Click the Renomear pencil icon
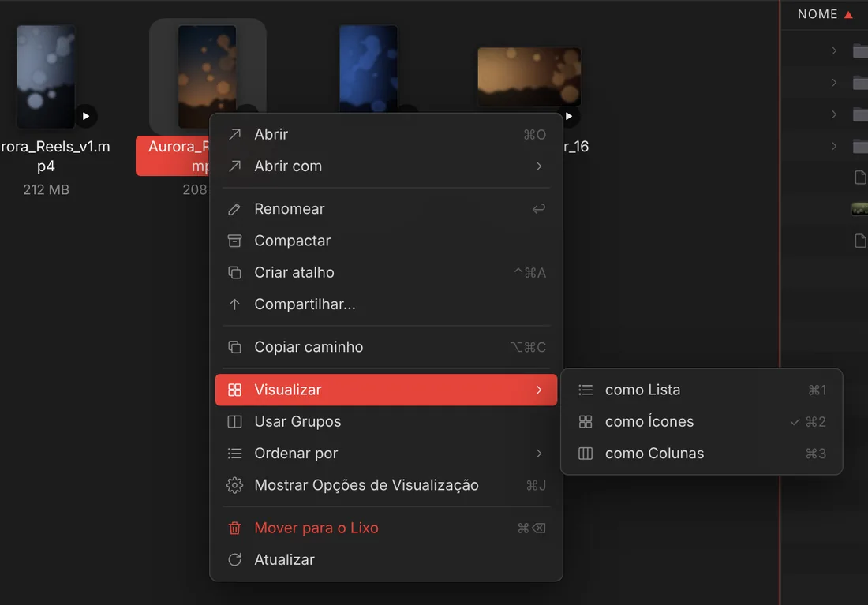Image resolution: width=868 pixels, height=605 pixels. coord(234,209)
